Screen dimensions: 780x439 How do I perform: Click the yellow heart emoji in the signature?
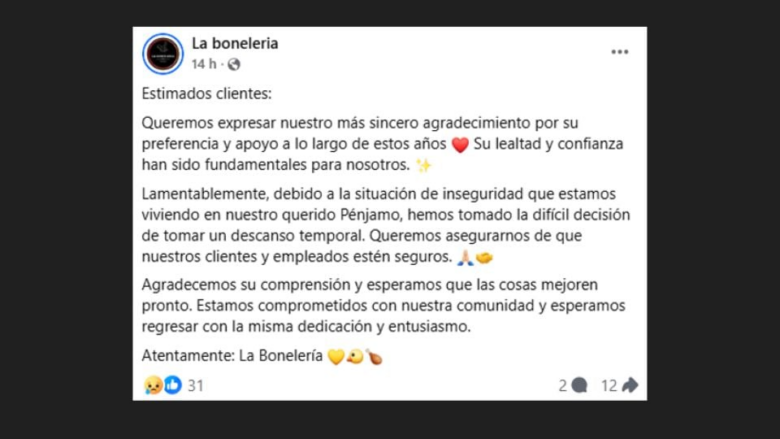(335, 357)
